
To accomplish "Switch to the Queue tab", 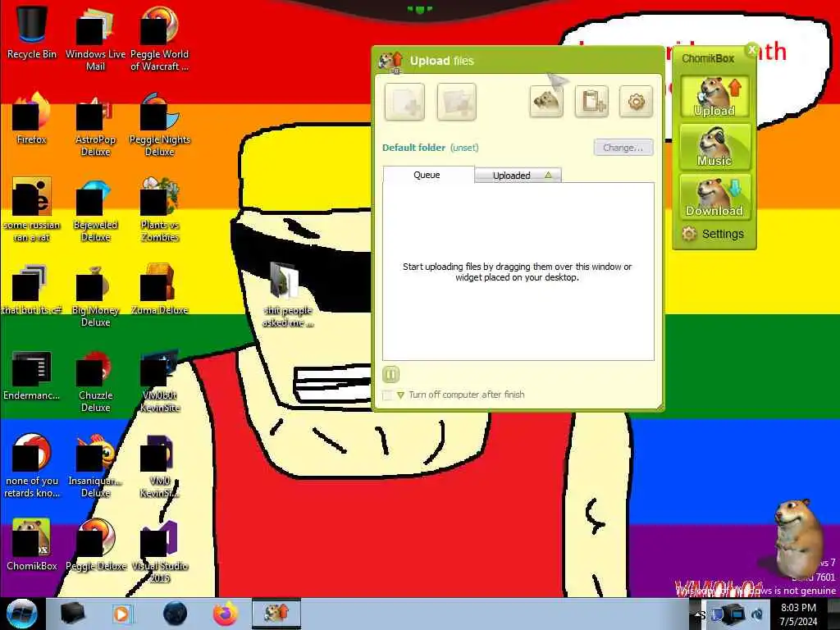I will 427,175.
